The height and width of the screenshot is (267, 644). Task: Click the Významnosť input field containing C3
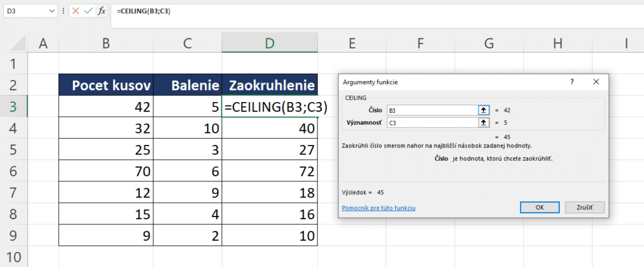pyautogui.click(x=433, y=122)
